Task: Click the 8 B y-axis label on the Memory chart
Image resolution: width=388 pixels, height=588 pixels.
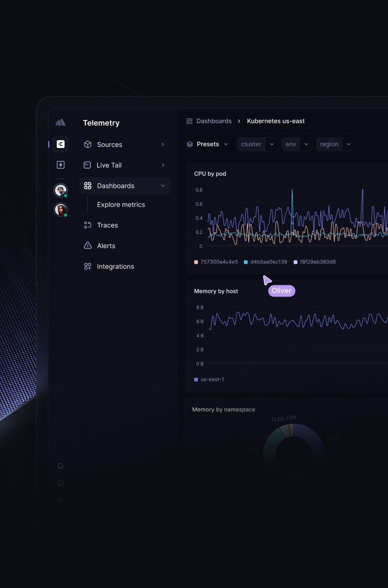Action: [199, 307]
